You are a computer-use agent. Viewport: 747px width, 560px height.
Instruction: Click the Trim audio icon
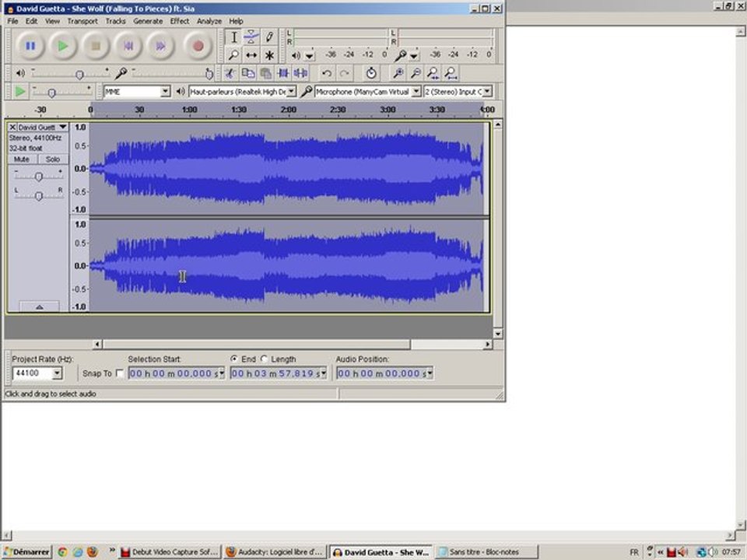[283, 73]
